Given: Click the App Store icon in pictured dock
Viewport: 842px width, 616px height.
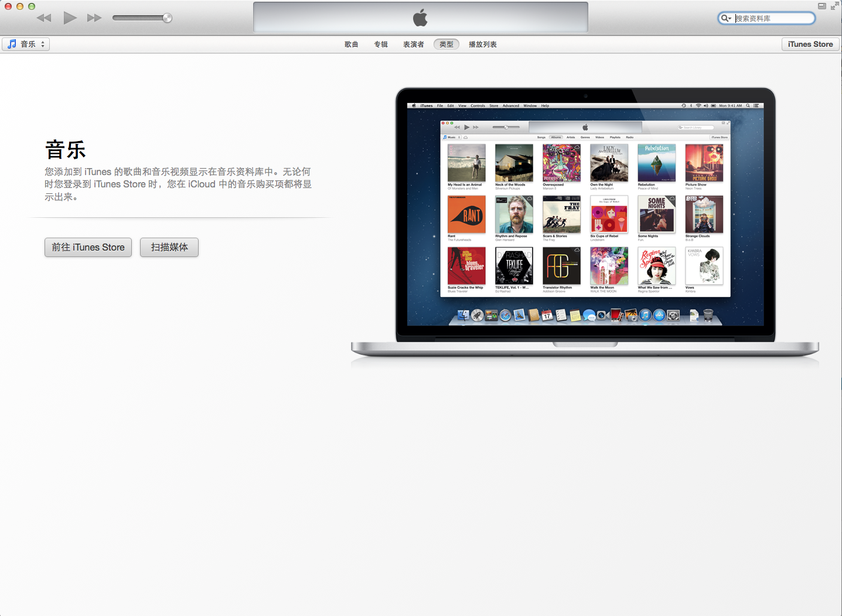Looking at the screenshot, I should click(x=659, y=316).
